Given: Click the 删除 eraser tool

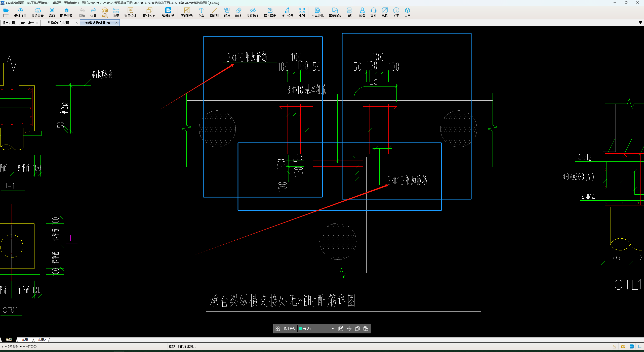Looking at the screenshot, I should (x=238, y=12).
